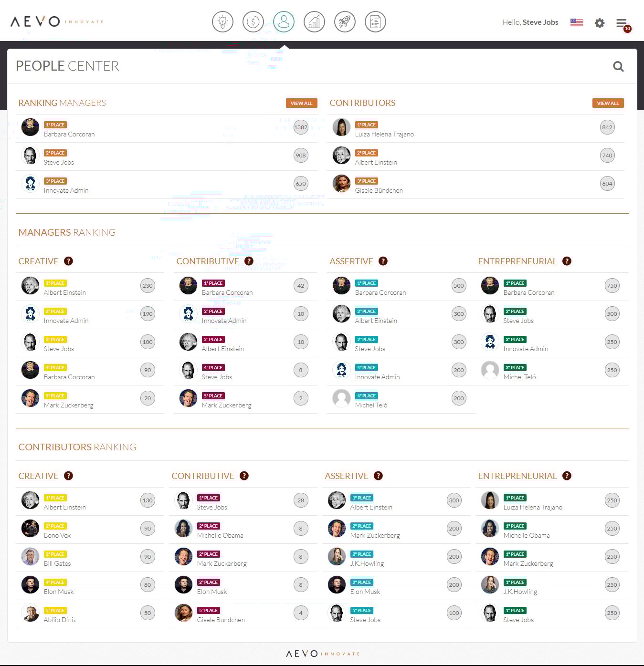Viewport: 644px width, 666px height.
Task: Select Michel Teló name under Managers Assertive
Action: coord(371,406)
